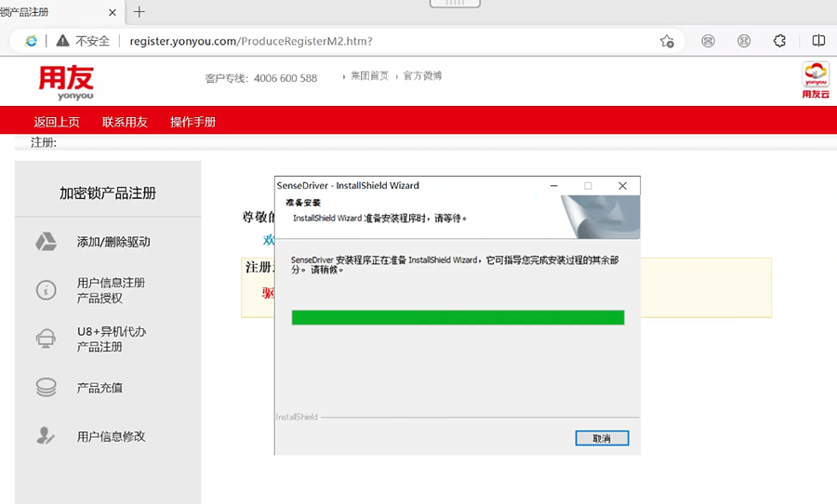Go to 返回上页 in red menu
Viewport: 837px width, 504px height.
pyautogui.click(x=57, y=122)
